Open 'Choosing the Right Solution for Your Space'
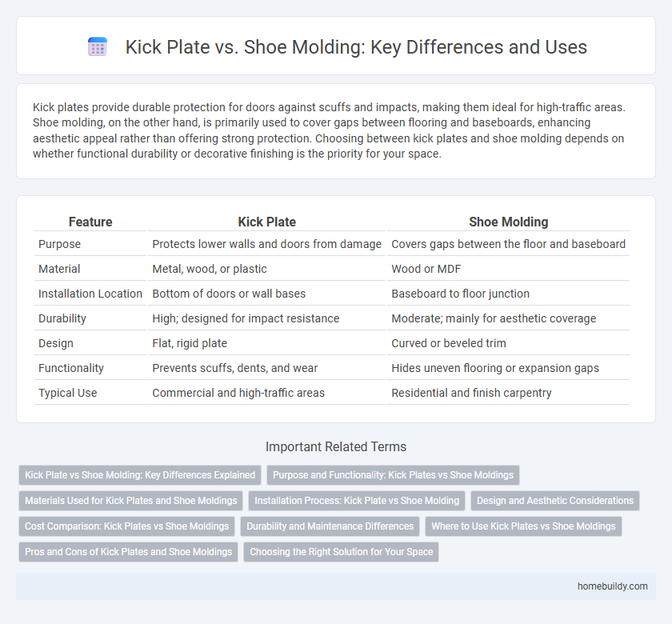Image resolution: width=672 pixels, height=624 pixels. [x=341, y=552]
